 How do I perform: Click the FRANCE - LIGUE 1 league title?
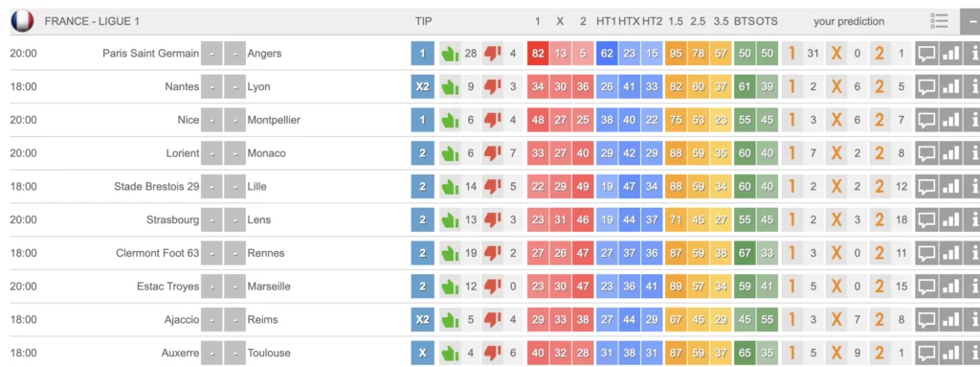pyautogui.click(x=92, y=21)
